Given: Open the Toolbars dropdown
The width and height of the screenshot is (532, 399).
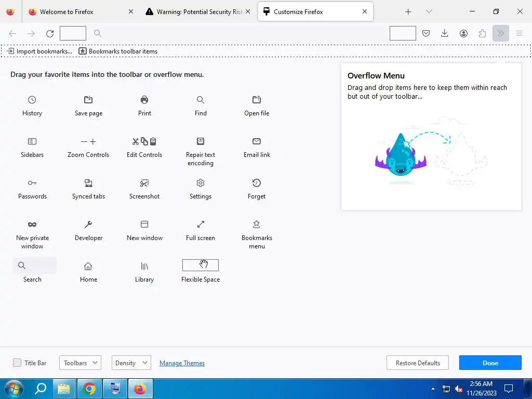Looking at the screenshot, I should pyautogui.click(x=80, y=363).
